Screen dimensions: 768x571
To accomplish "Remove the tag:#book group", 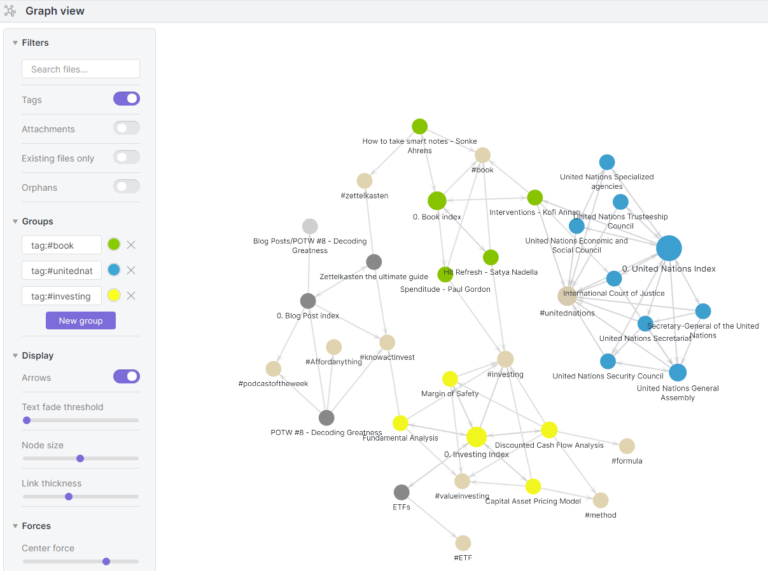I will [131, 245].
